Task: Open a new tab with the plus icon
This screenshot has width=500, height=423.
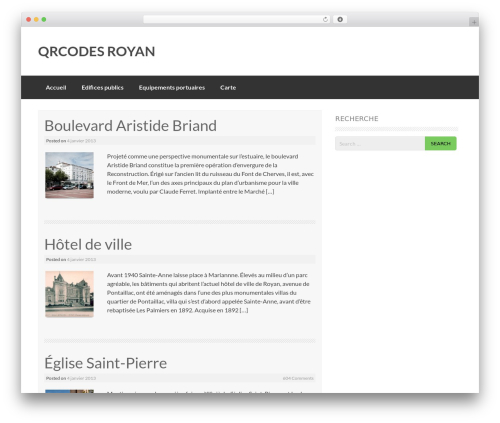Action: point(474,22)
